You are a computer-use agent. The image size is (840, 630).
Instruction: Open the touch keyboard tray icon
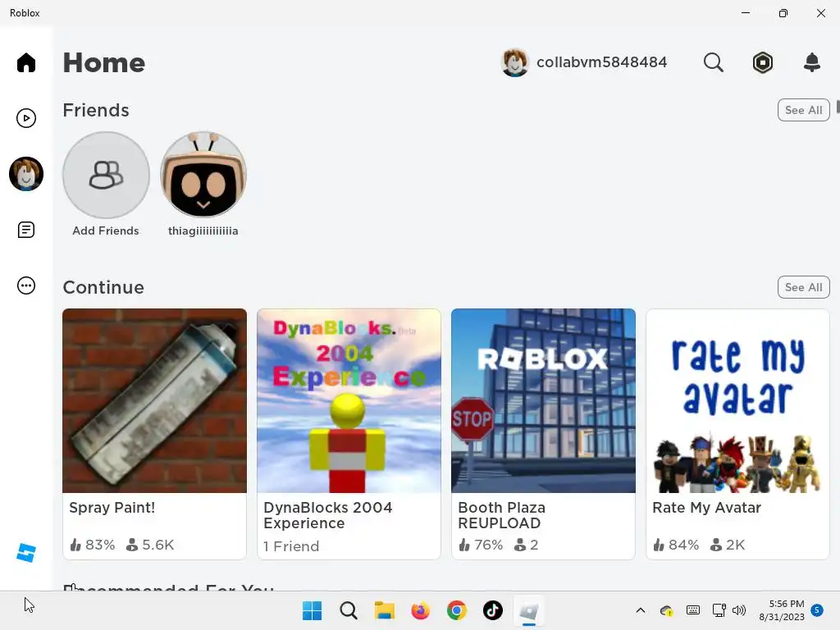point(692,610)
